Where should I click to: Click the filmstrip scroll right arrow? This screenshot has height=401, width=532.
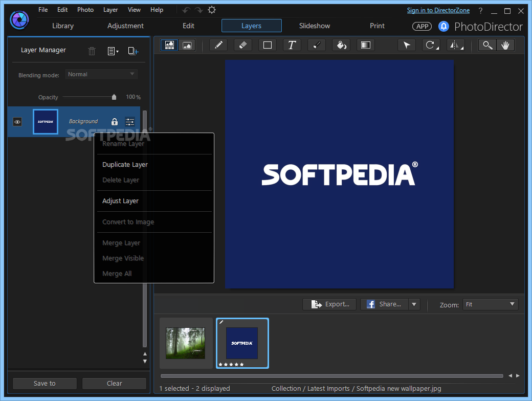518,376
